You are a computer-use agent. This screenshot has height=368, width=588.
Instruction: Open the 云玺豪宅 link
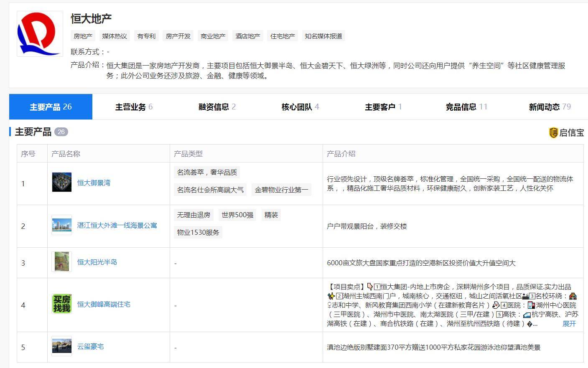pyautogui.click(x=91, y=347)
